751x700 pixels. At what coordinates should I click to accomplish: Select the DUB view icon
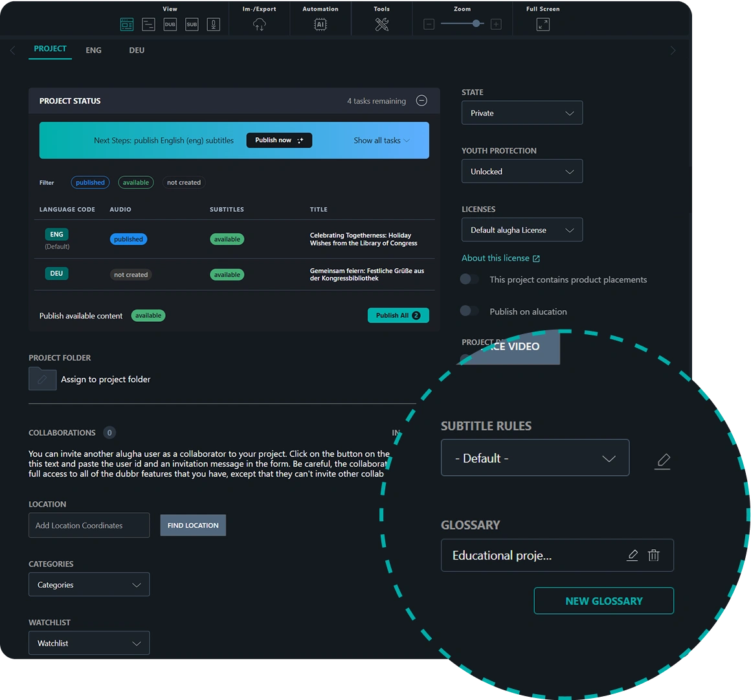click(170, 25)
